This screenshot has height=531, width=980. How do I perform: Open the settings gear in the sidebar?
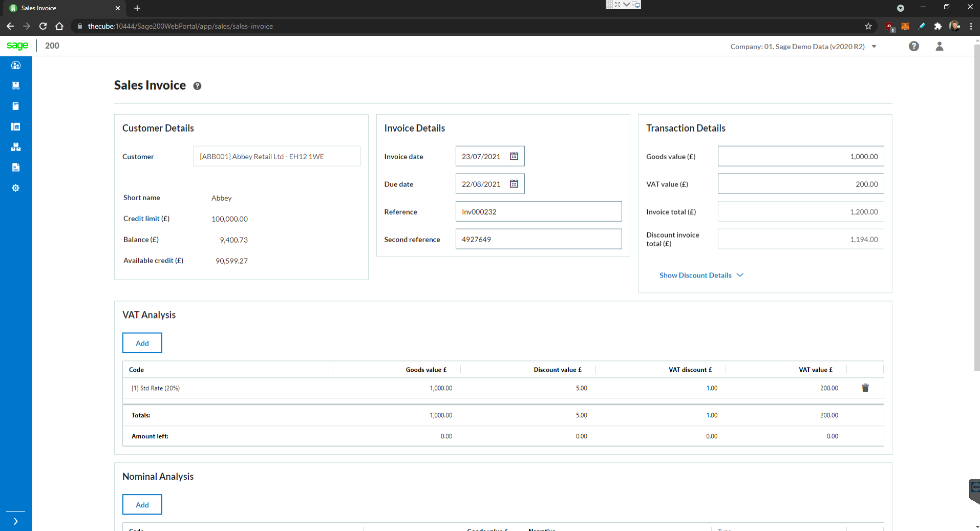(16, 188)
